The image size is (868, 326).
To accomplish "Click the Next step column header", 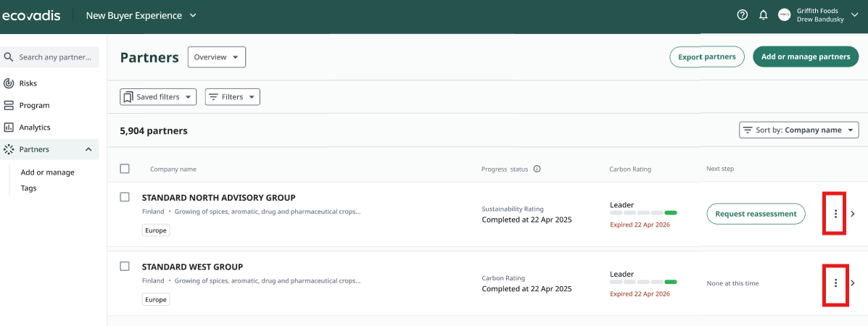I will click(x=720, y=169).
